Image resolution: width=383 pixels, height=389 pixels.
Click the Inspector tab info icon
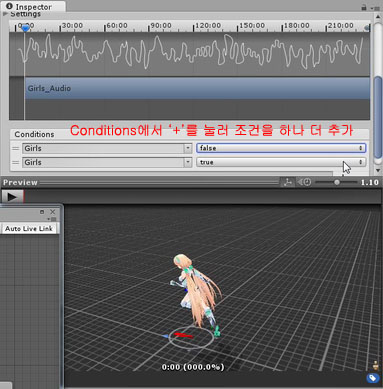pyautogui.click(x=9, y=6)
